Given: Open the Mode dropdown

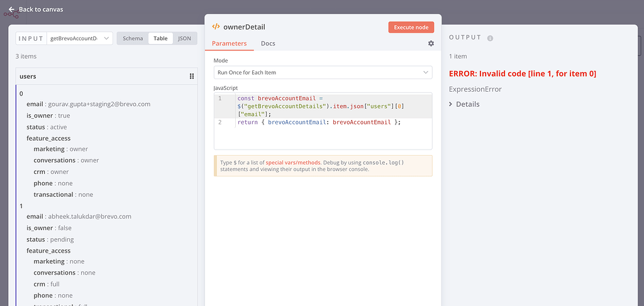Looking at the screenshot, I should [323, 72].
